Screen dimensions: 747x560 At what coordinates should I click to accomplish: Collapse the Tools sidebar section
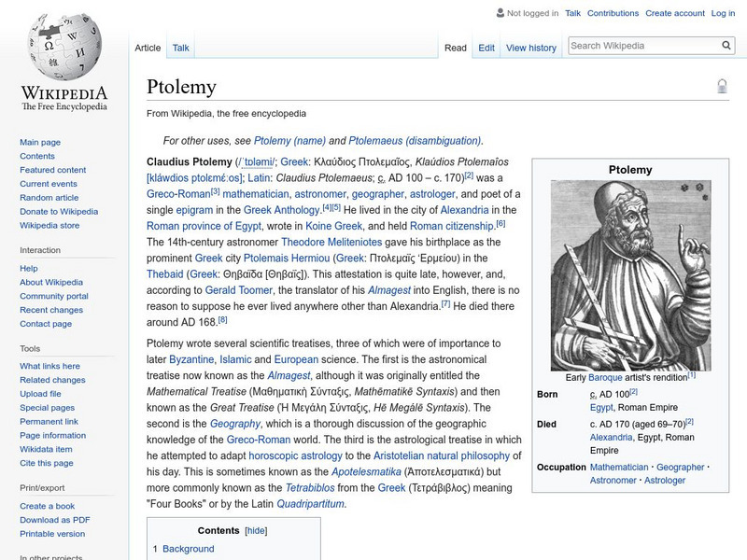pyautogui.click(x=30, y=348)
